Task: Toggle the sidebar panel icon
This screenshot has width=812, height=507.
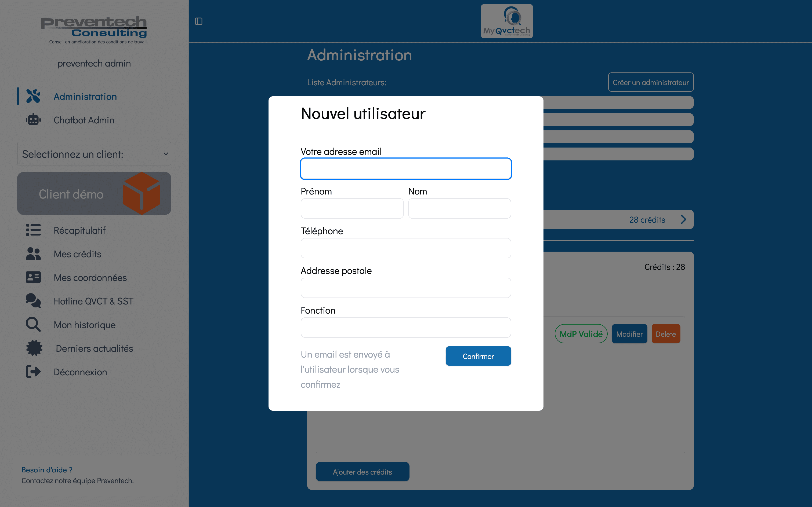Action: click(199, 21)
